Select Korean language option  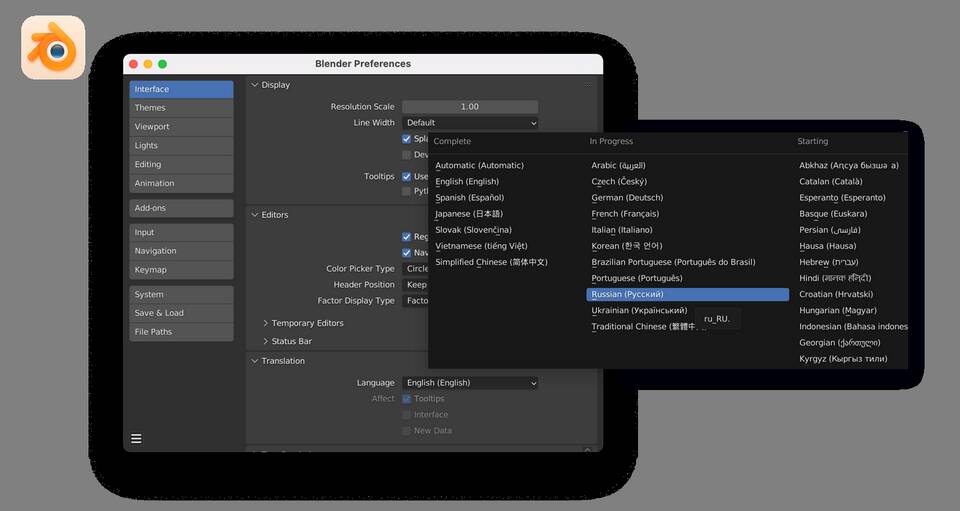(627, 246)
